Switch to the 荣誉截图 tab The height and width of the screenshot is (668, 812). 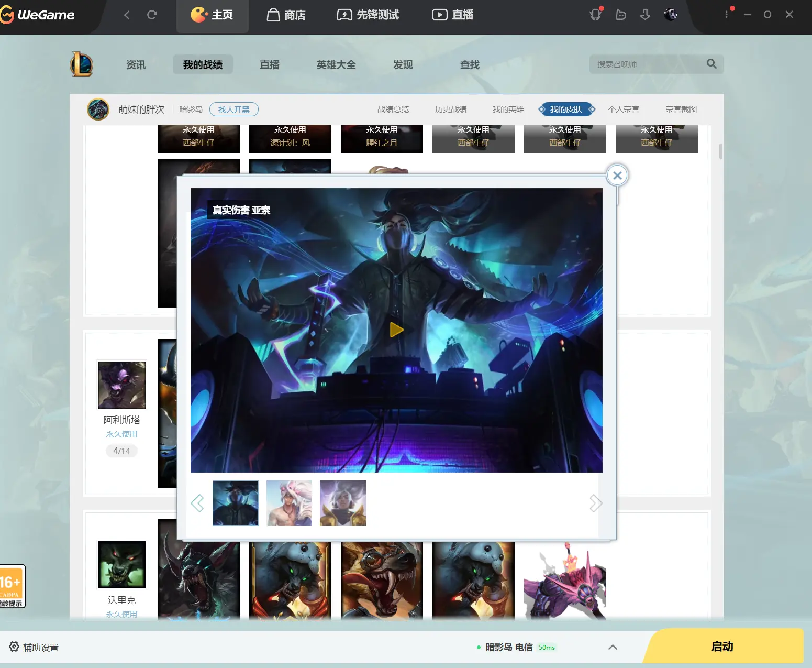click(x=681, y=109)
